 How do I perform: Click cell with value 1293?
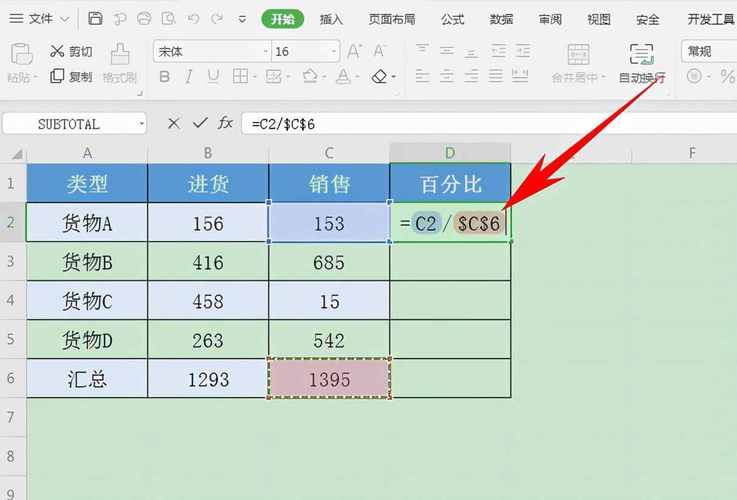(x=208, y=379)
